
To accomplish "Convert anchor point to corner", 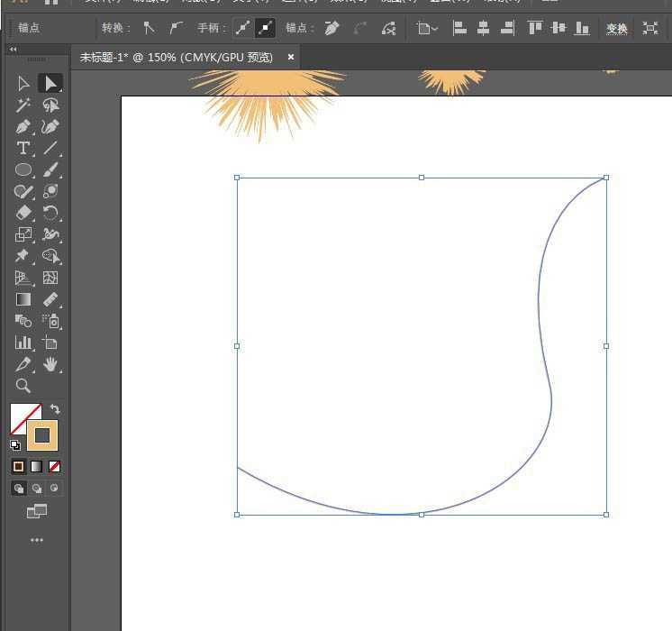I will pos(150,28).
